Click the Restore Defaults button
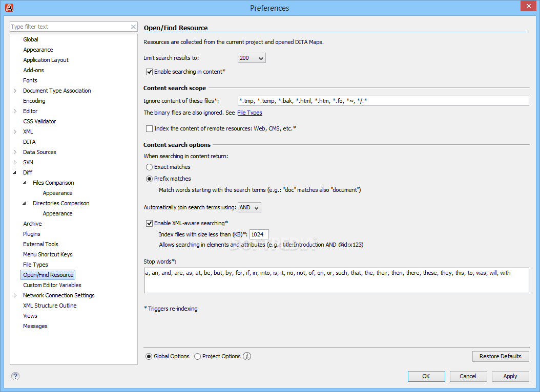 501,356
